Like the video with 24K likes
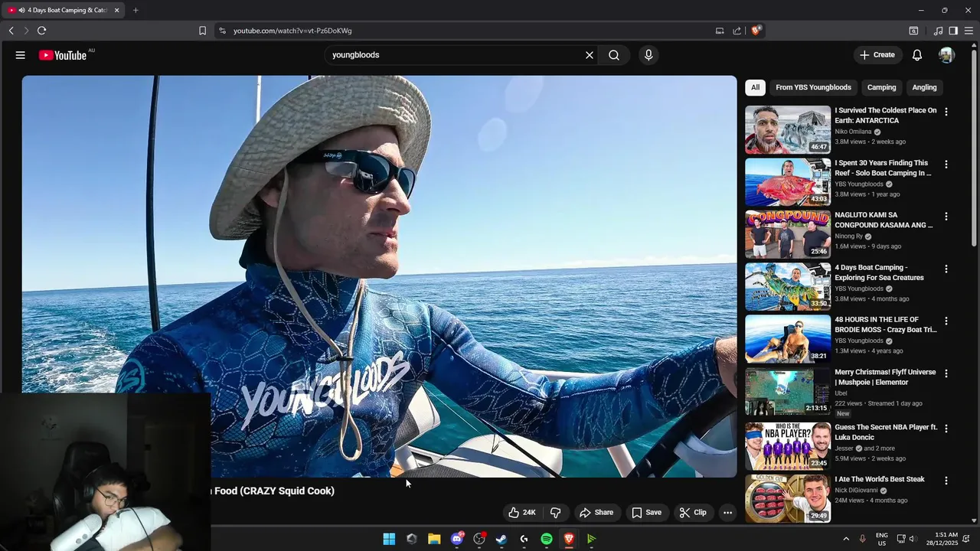This screenshot has width=980, height=551. click(x=521, y=513)
